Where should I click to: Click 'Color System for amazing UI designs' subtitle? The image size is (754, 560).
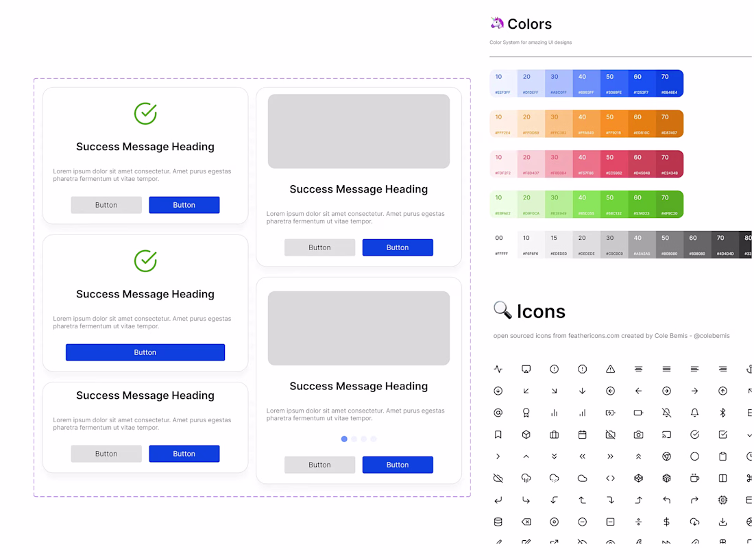pyautogui.click(x=531, y=42)
